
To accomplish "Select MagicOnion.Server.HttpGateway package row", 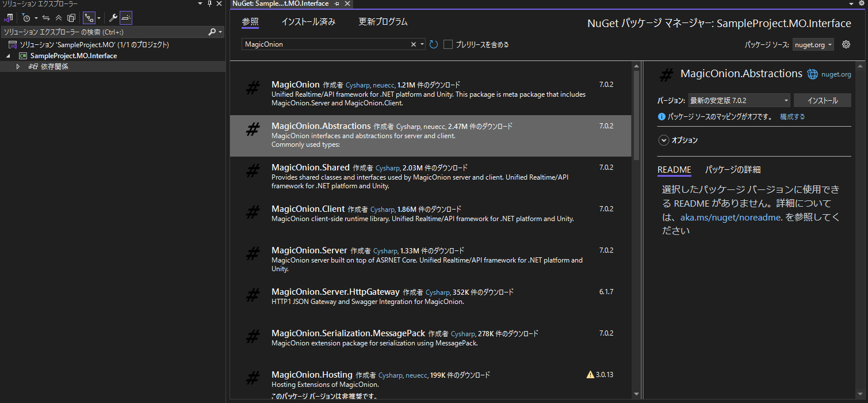I will point(430,301).
